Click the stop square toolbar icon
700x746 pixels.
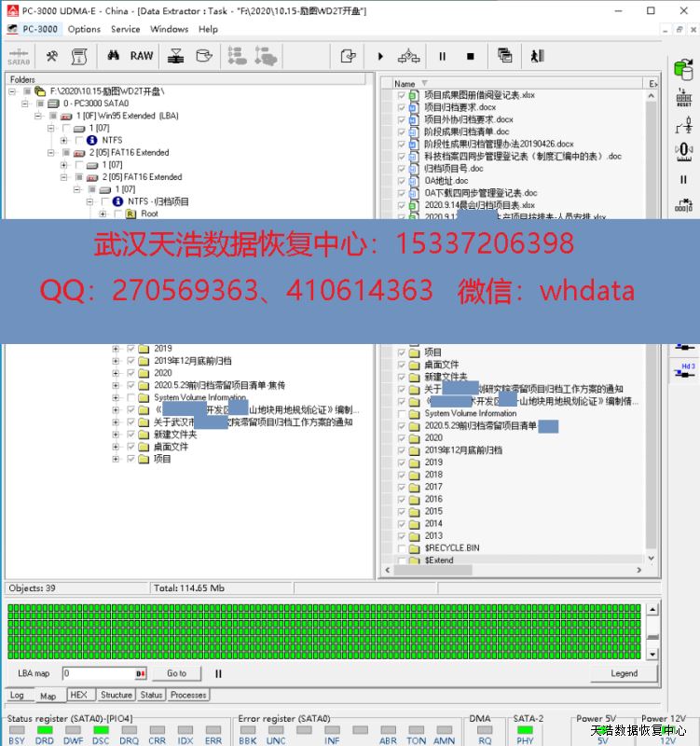coord(470,57)
